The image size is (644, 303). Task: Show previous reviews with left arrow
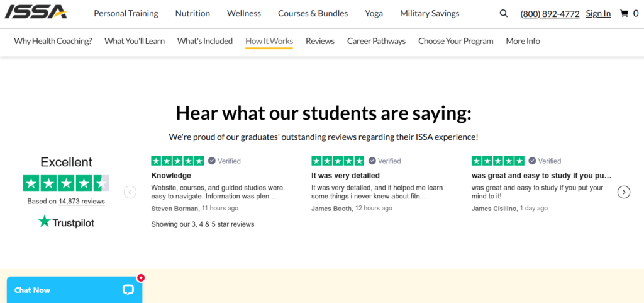[130, 192]
